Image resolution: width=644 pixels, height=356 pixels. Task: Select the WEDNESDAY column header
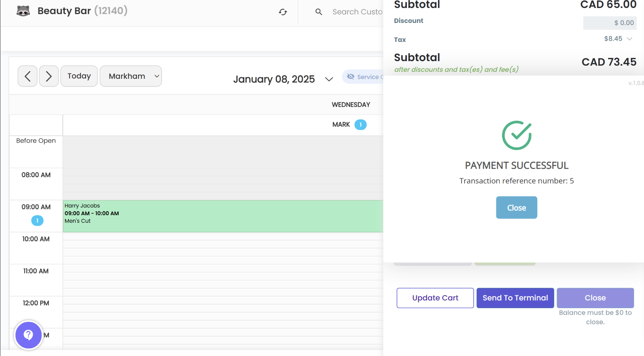pyautogui.click(x=351, y=105)
